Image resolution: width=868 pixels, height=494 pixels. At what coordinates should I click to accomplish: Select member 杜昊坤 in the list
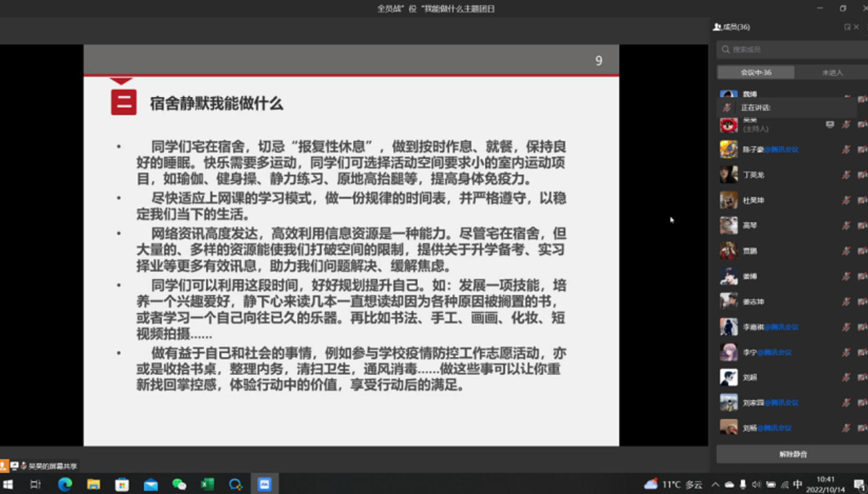(753, 201)
